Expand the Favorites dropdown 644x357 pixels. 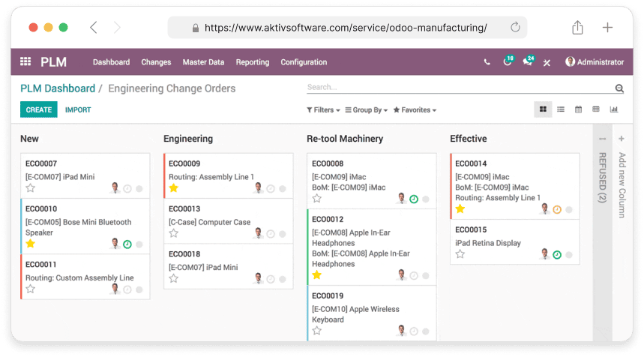[415, 110]
